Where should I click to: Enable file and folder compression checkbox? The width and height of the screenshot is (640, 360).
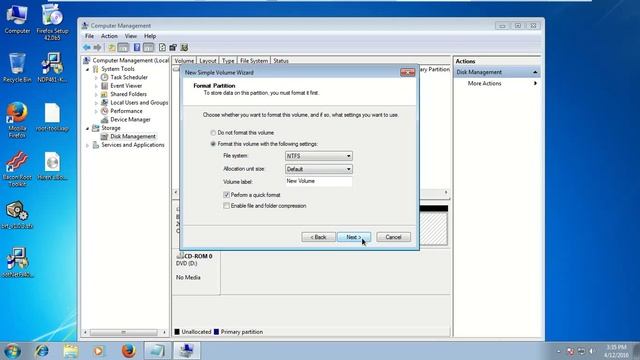pos(227,206)
